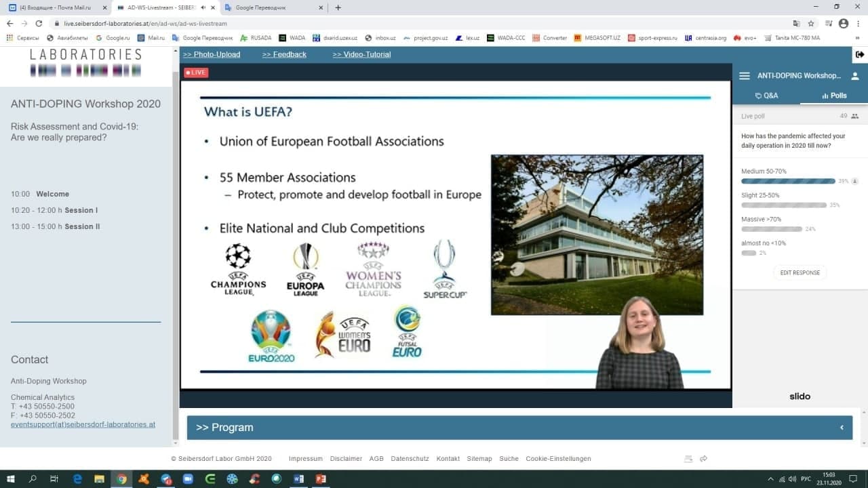Open the Video-Tutorial link
868x488 pixels.
(x=361, y=54)
